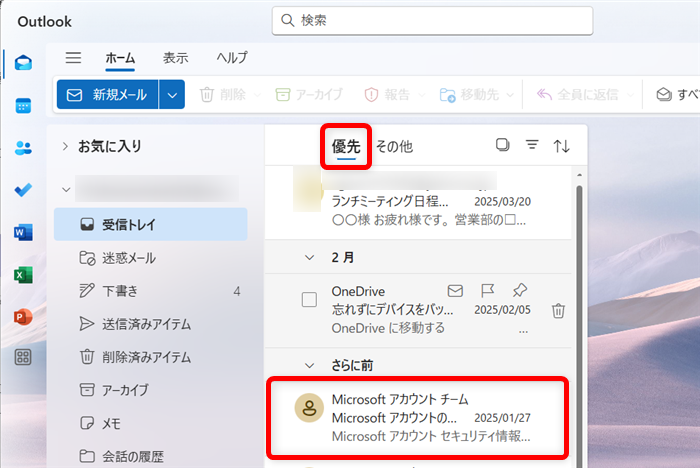The image size is (700, 468).
Task: Delete the OneDrive email with trash icon
Action: pos(558,310)
